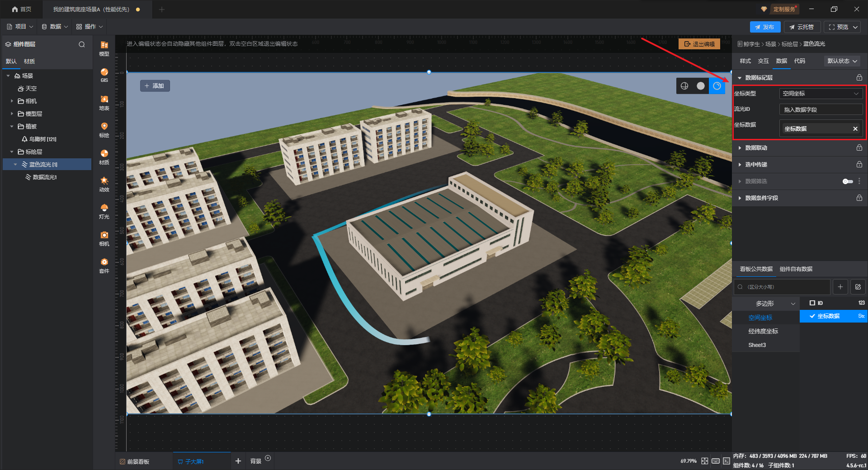Expand the 相机 folder in layer tree
Screen dimensions: 868x470
(x=12, y=101)
